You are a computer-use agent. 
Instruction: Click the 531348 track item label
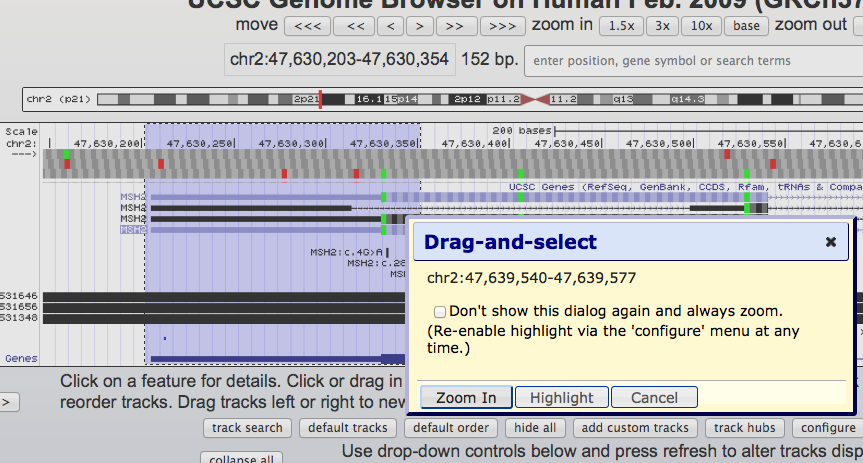click(x=19, y=318)
